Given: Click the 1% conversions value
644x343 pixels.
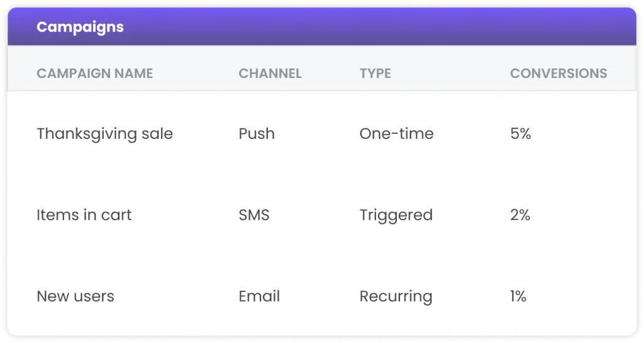Looking at the screenshot, I should 518,297.
